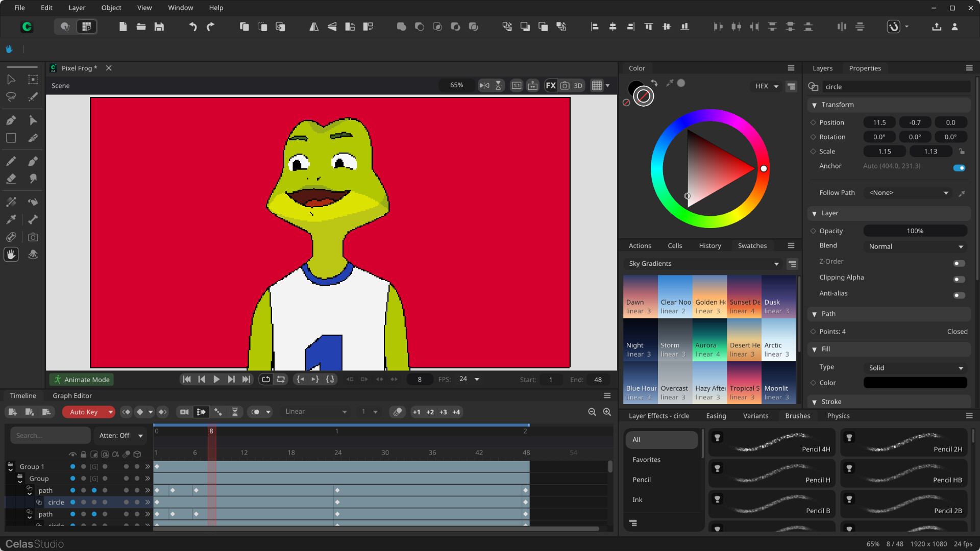Toggle visibility of Group 1 layer
Viewport: 980px width, 551px height.
click(x=72, y=466)
